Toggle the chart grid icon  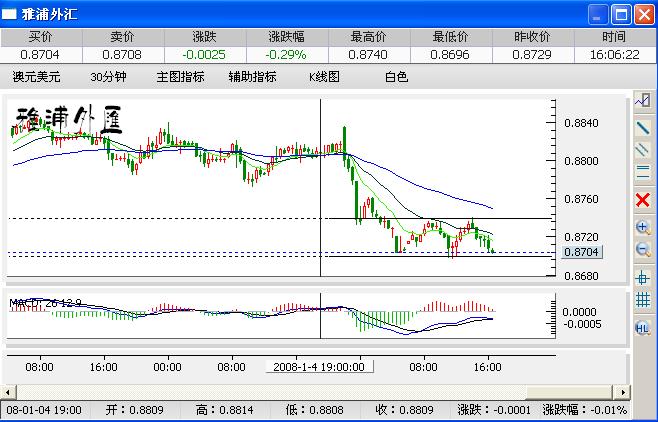pos(642,300)
